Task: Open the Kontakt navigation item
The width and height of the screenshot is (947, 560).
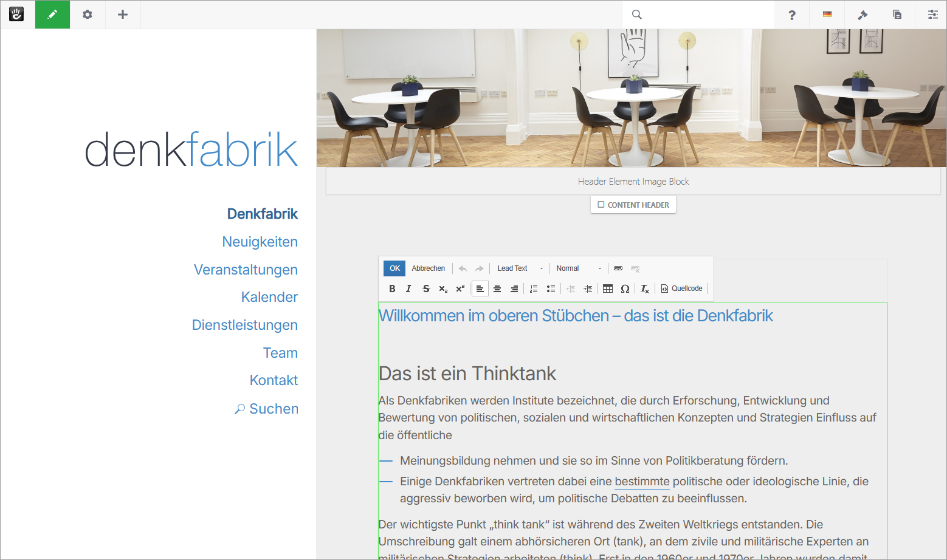Action: point(274,380)
